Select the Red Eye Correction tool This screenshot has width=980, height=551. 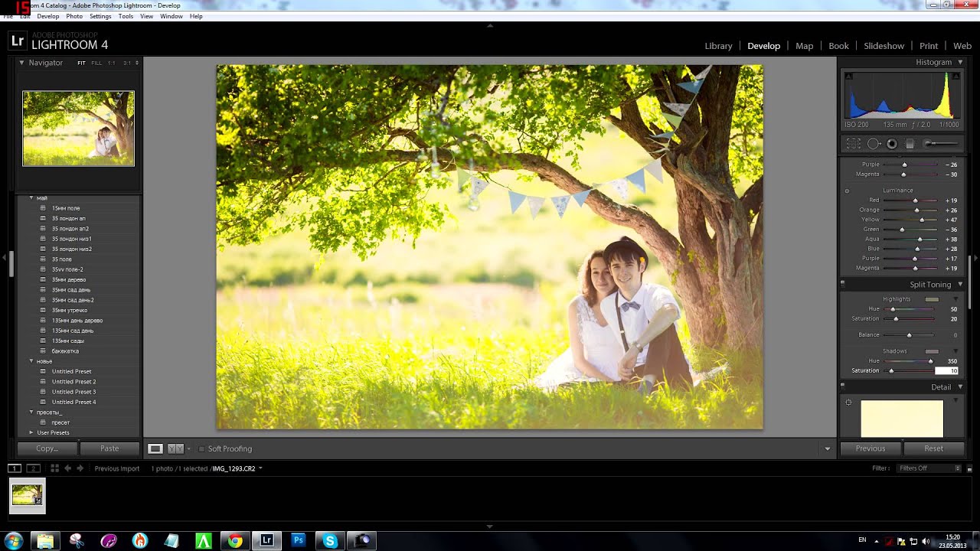pos(891,144)
